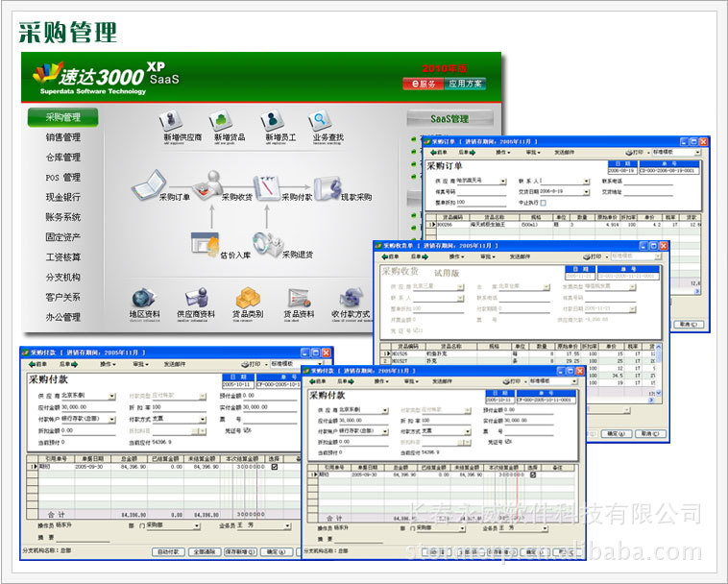728x584 pixels.
Task: Open the 采购付款 workflow icon
Action: (266, 187)
